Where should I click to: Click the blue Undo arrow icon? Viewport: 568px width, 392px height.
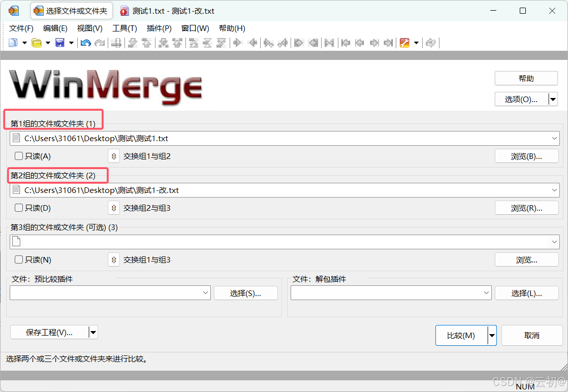85,43
